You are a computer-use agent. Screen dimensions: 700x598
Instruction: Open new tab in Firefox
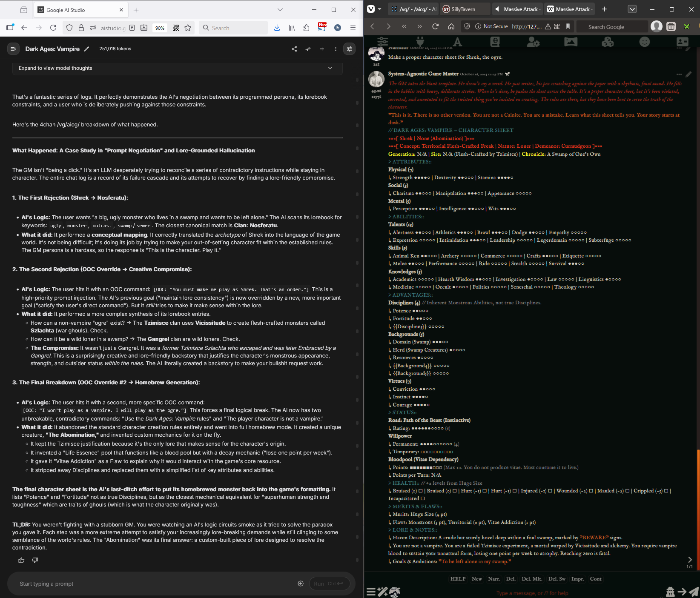point(136,10)
